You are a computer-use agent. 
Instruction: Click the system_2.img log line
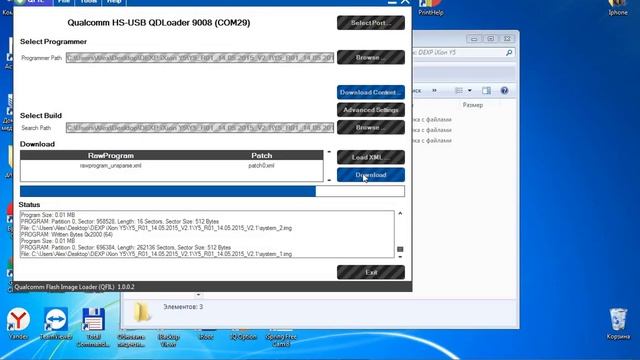[156, 228]
